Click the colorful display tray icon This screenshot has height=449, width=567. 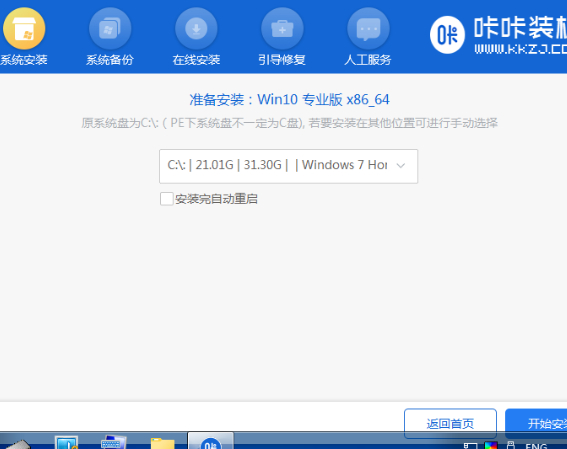point(491,445)
